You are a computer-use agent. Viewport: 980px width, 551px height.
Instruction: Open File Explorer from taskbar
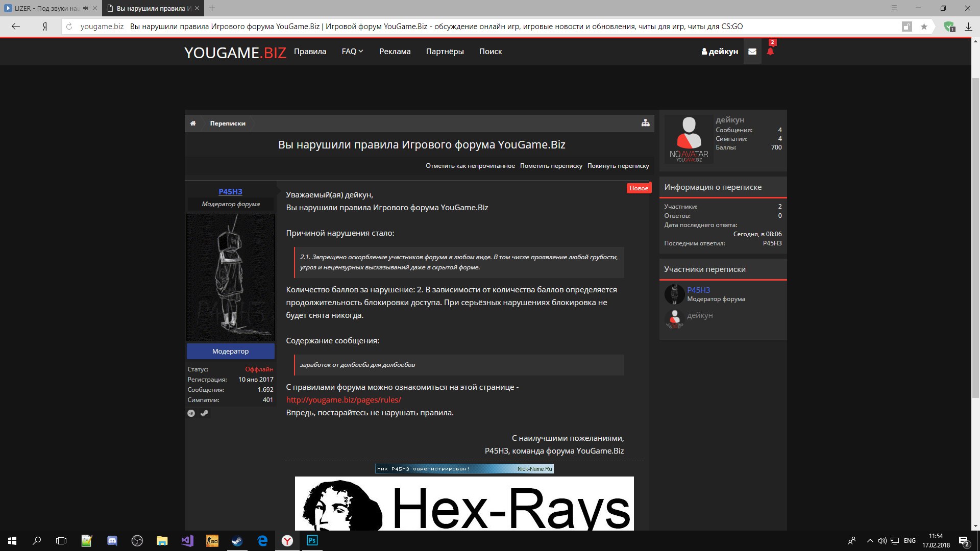[162, 541]
